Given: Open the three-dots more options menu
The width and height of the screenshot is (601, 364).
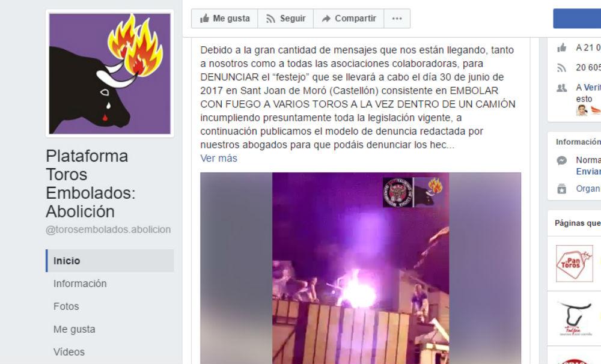Looking at the screenshot, I should pyautogui.click(x=397, y=19).
